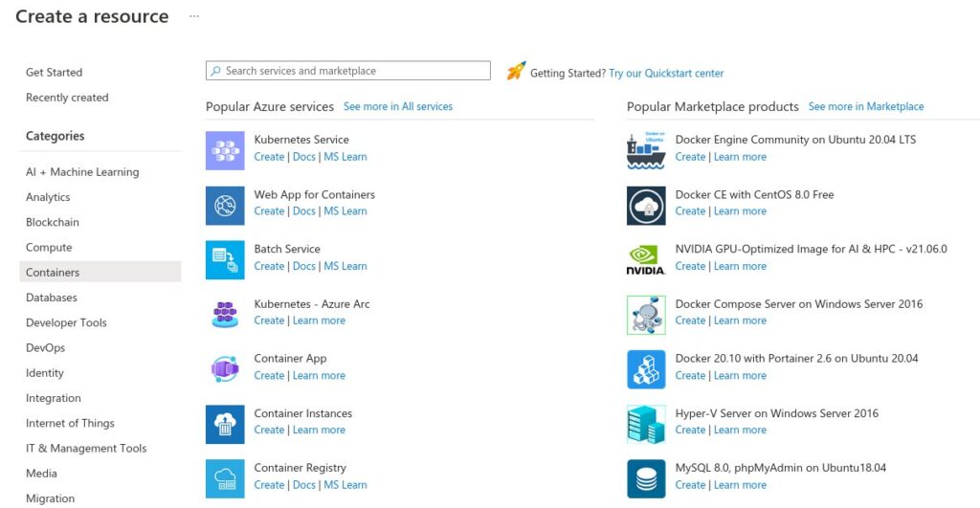This screenshot has width=980, height=508.
Task: Click the Hyper-V Server icon
Action: pyautogui.click(x=646, y=424)
